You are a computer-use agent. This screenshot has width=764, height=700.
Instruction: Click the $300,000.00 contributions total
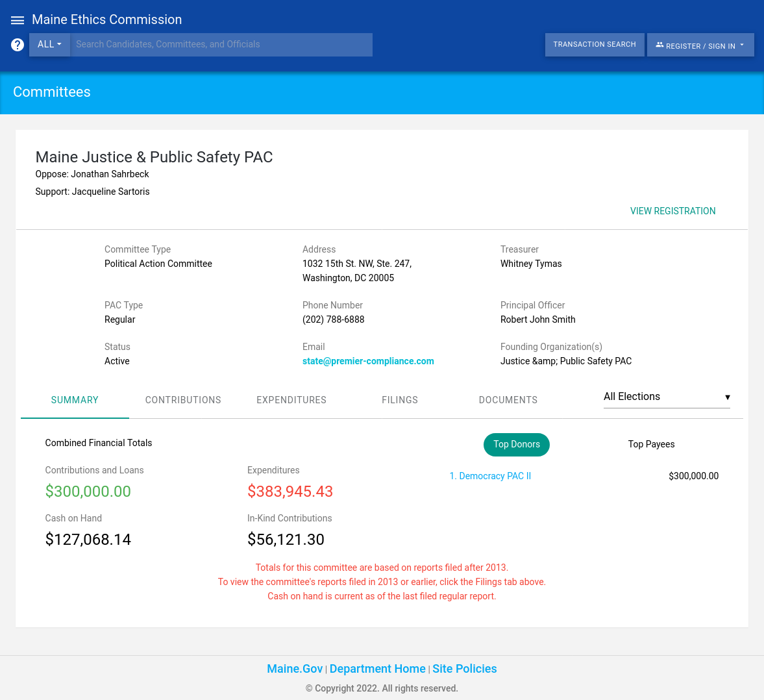click(x=88, y=492)
